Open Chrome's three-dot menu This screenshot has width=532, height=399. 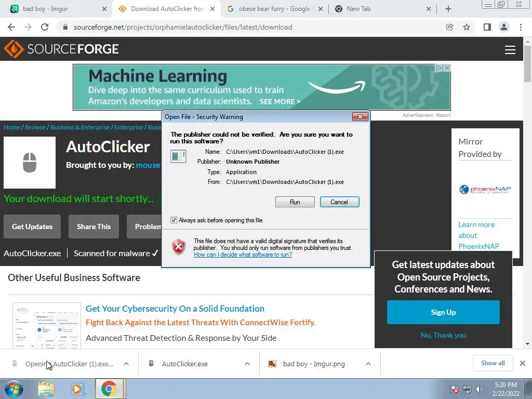click(x=521, y=27)
